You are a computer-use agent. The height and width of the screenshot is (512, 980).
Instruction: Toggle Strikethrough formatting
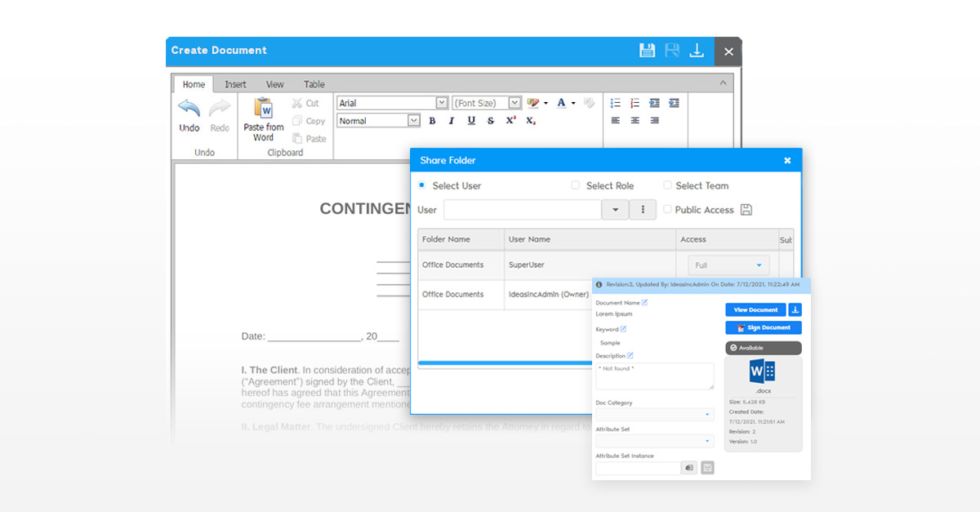(x=491, y=121)
